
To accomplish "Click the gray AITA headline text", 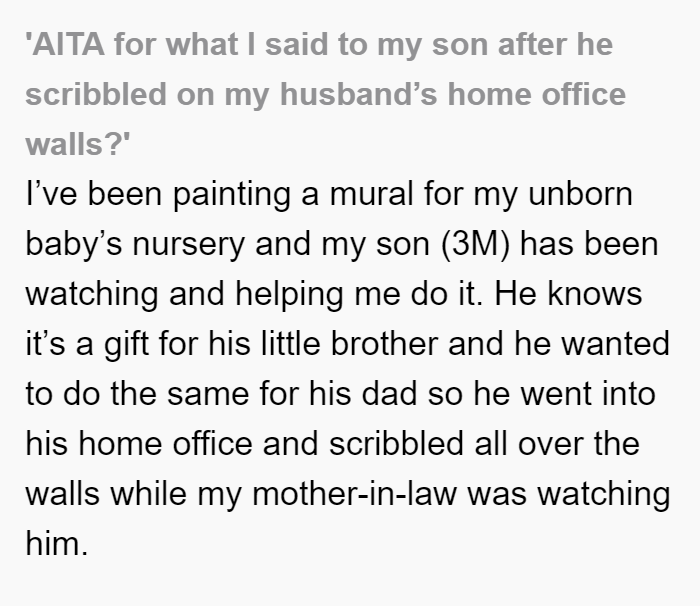I will point(326,95).
